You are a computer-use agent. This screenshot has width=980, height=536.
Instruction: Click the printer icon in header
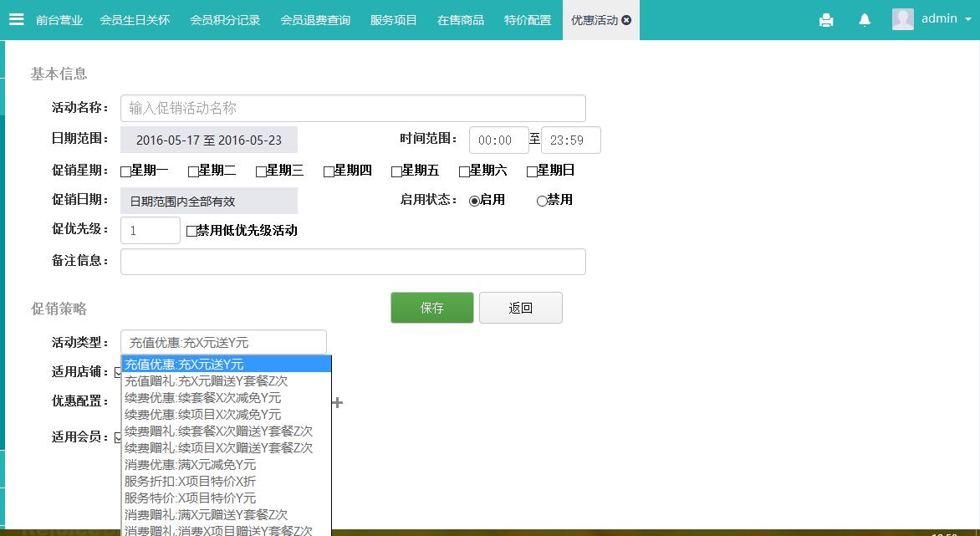point(826,20)
